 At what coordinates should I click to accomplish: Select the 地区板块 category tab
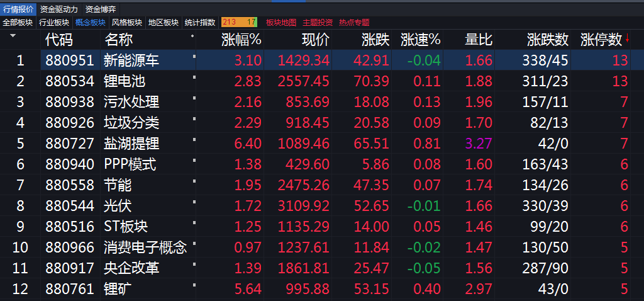pos(164,22)
